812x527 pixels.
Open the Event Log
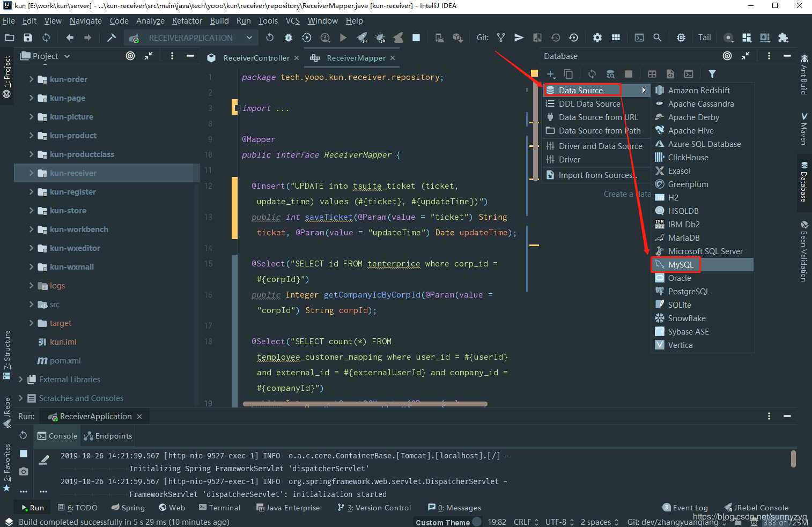pyautogui.click(x=685, y=508)
